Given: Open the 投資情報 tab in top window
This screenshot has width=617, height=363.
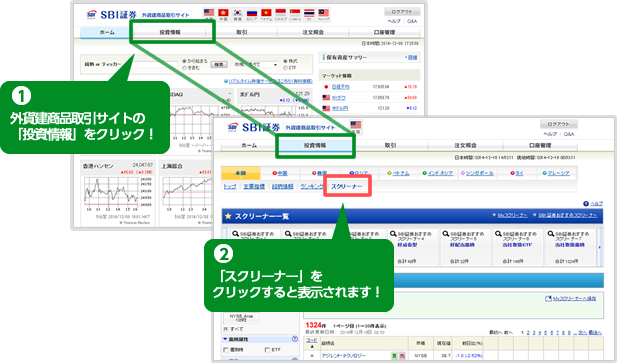Looking at the screenshot, I should (170, 32).
